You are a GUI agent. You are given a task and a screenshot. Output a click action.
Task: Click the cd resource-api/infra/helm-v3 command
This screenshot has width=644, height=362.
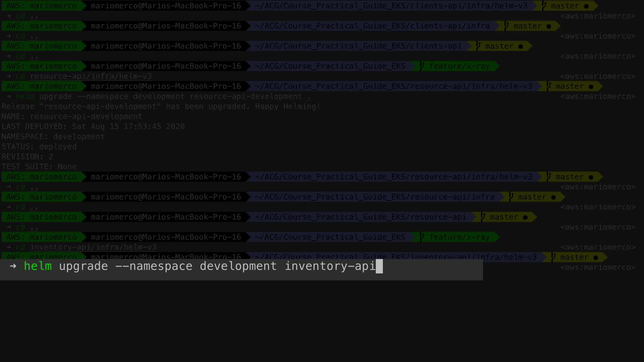(x=84, y=76)
